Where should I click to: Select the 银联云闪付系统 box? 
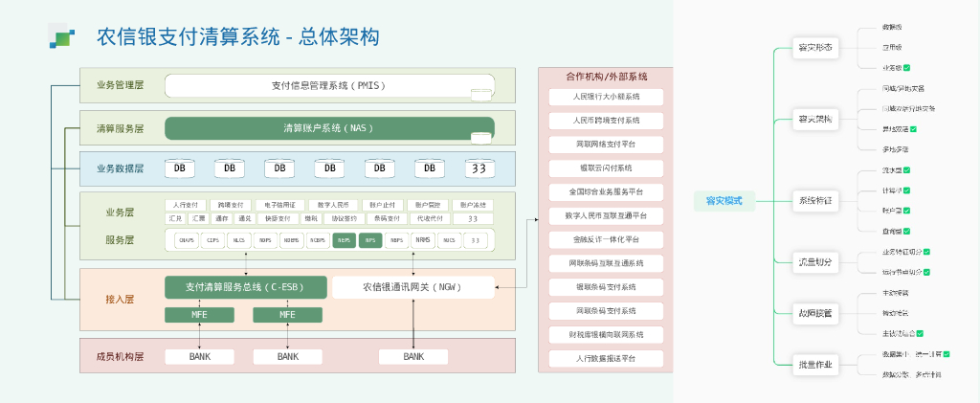point(606,168)
